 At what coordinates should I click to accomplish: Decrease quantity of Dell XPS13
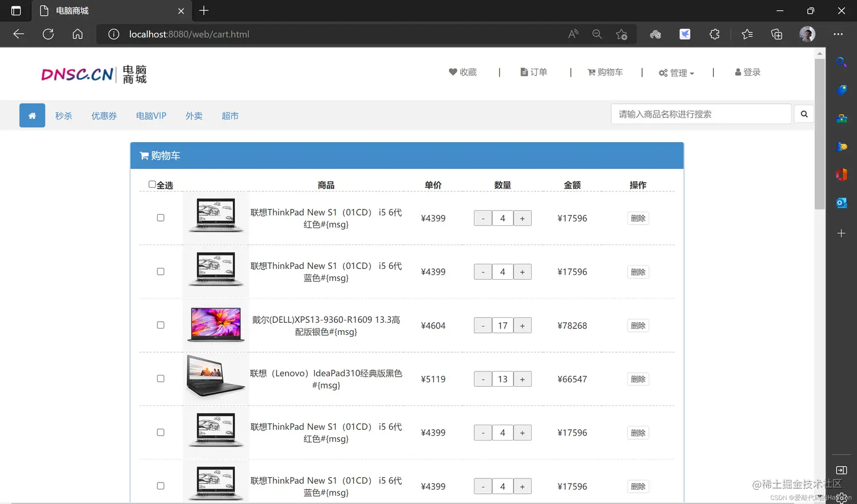(483, 326)
